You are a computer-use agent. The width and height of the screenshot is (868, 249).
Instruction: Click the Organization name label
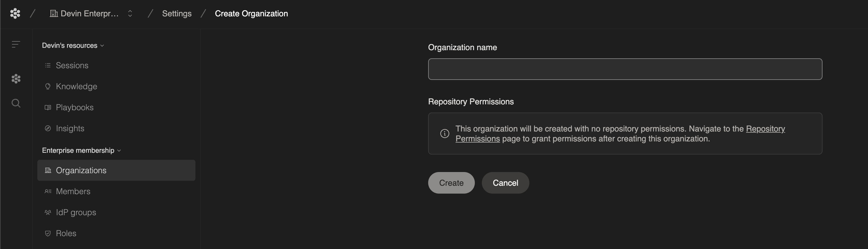coord(462,48)
